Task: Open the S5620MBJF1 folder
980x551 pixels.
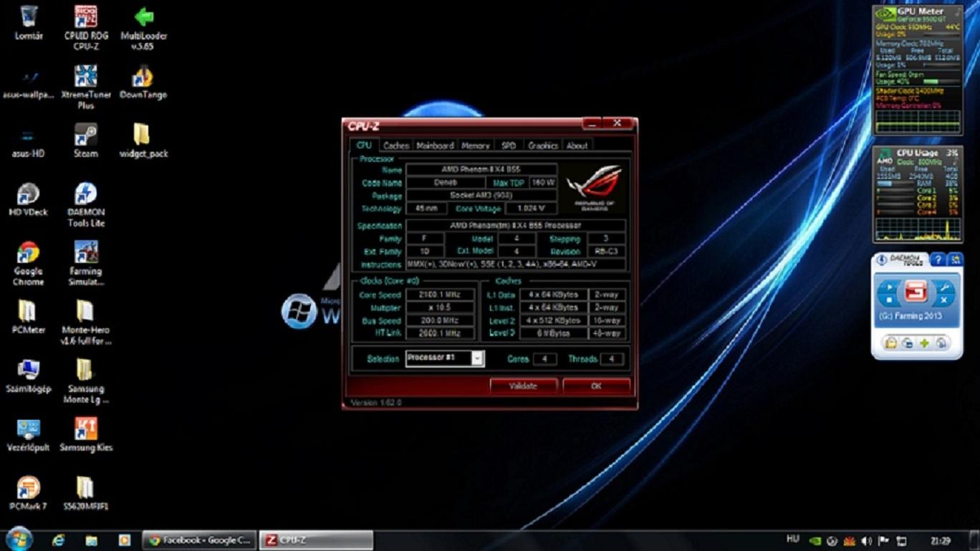Action: point(86,494)
